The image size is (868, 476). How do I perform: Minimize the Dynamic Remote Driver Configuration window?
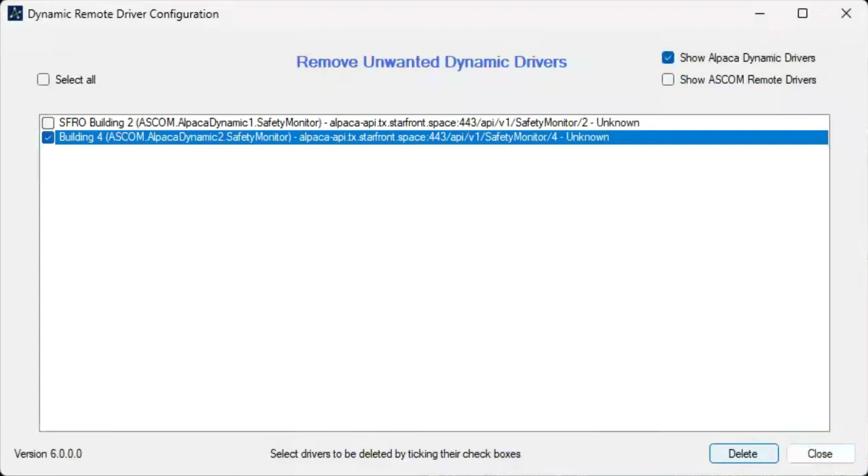point(760,14)
